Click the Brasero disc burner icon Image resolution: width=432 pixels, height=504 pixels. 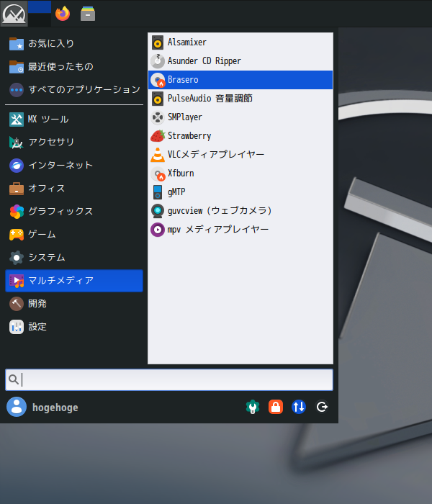pos(158,80)
